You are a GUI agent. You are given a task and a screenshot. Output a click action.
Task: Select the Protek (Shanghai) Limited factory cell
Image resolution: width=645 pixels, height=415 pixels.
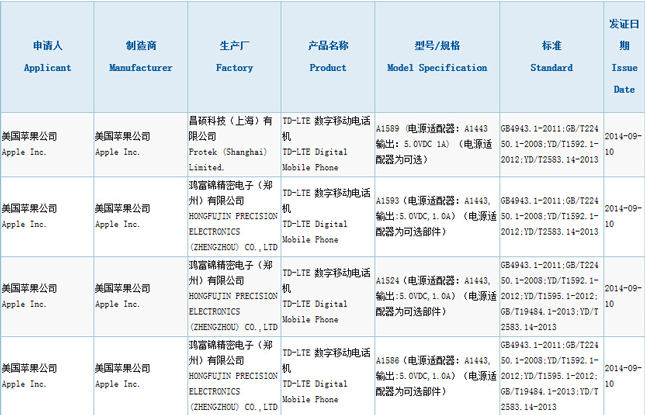[234, 142]
